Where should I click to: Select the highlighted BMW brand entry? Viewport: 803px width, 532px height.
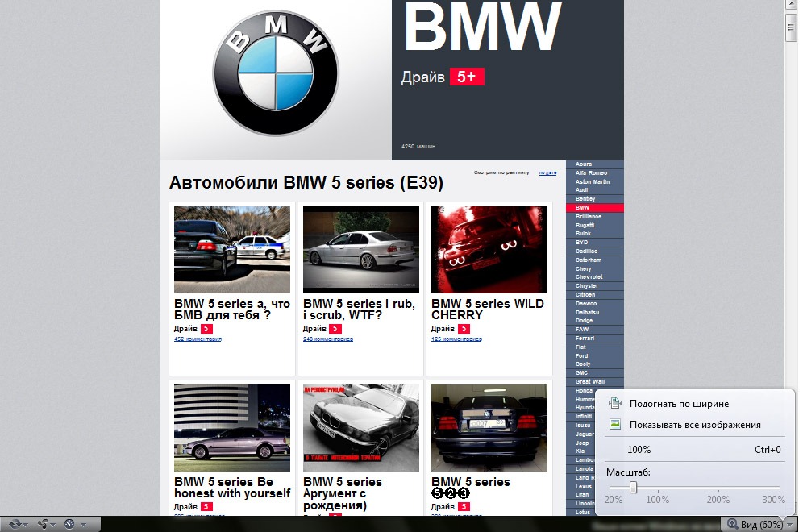point(595,208)
